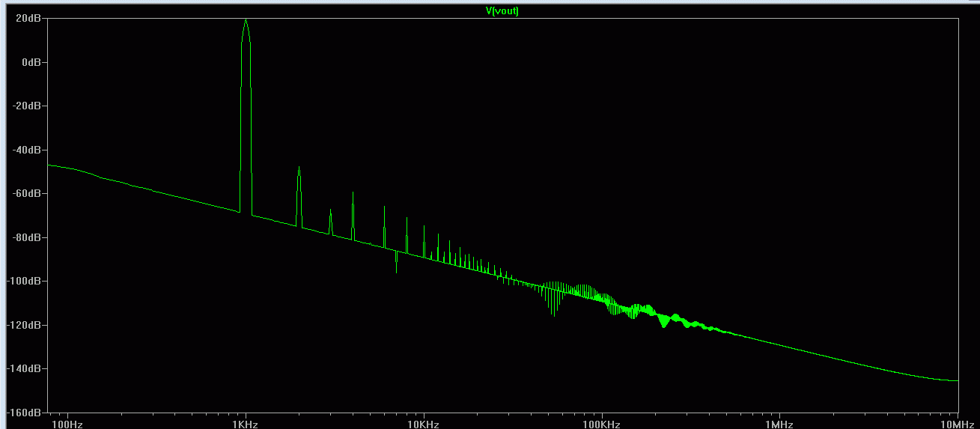The width and height of the screenshot is (980, 429).
Task: Click the 1MHz frequency axis label
Action: [779, 424]
